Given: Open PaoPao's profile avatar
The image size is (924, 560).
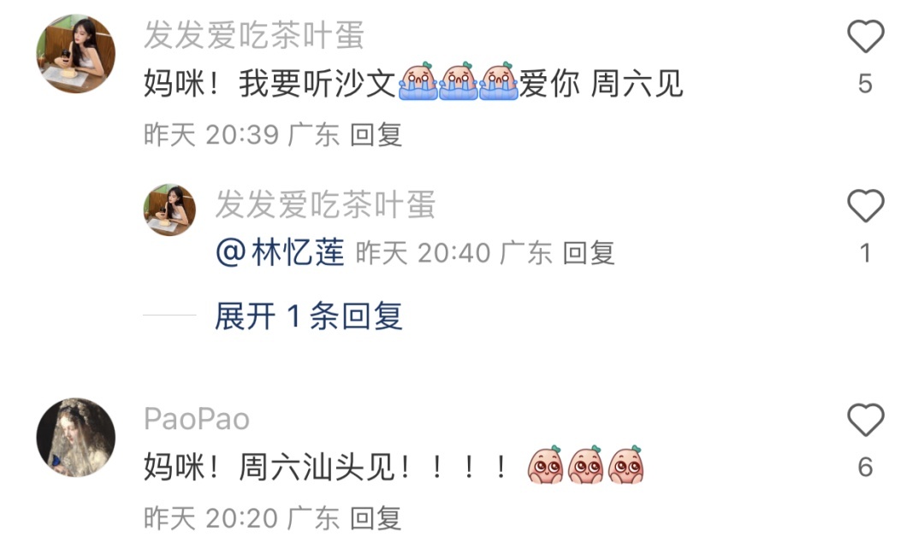Looking at the screenshot, I should [x=76, y=437].
